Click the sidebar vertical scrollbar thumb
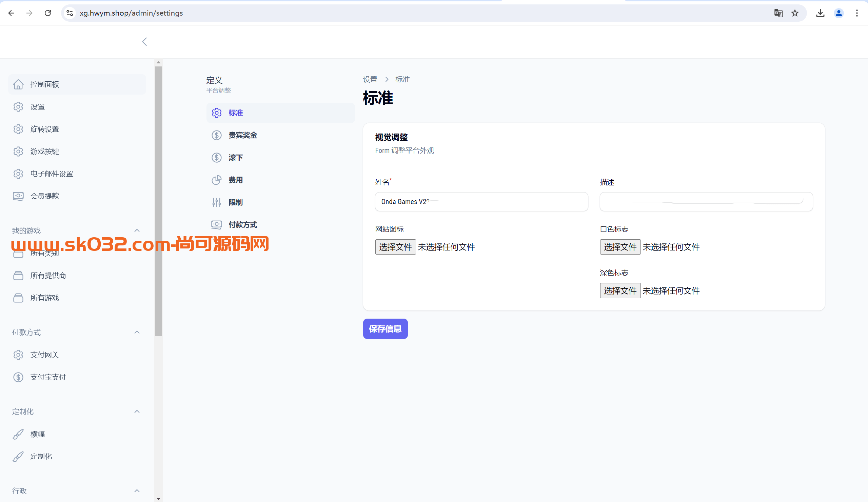 coord(158,201)
